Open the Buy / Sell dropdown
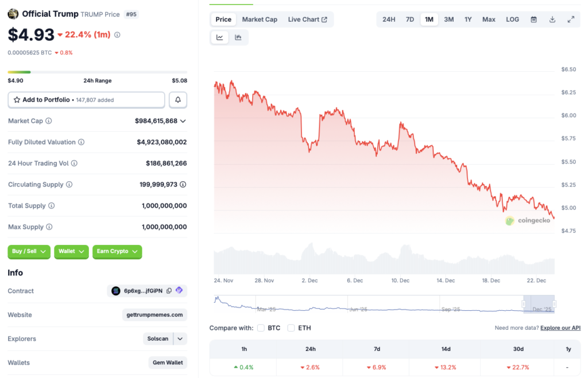Viewport: 588px width, 378px height. tap(29, 252)
